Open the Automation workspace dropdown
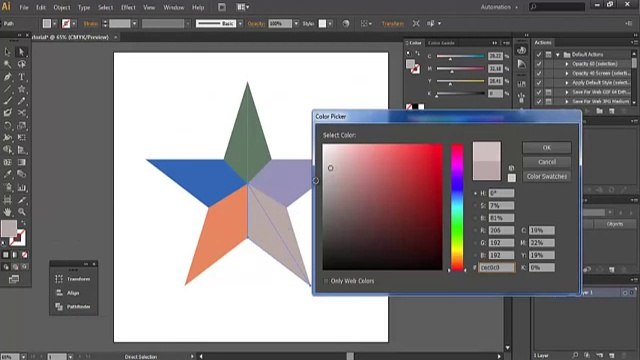This screenshot has height=360, width=640. (499, 7)
